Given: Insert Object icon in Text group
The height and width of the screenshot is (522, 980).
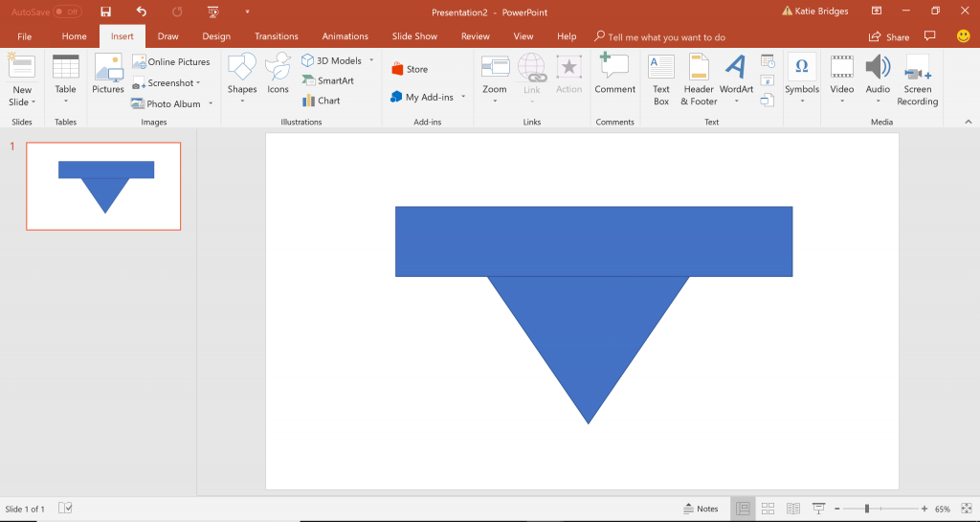Looking at the screenshot, I should point(768,100).
